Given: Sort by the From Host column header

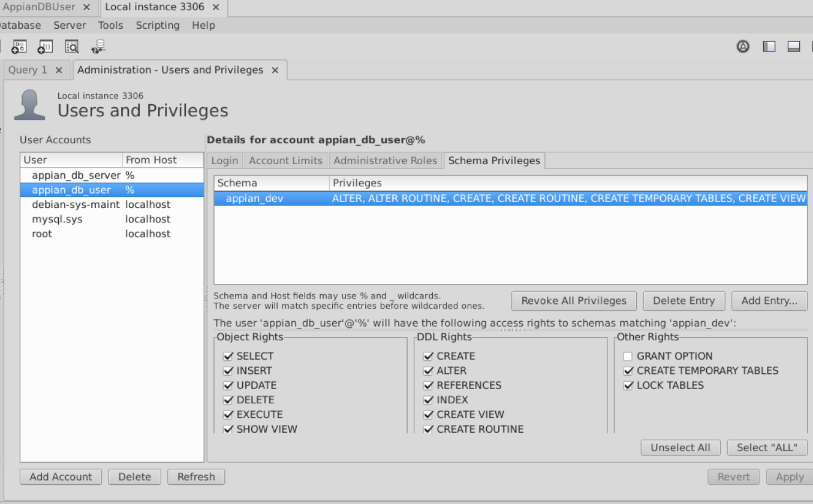Looking at the screenshot, I should tap(163, 160).
